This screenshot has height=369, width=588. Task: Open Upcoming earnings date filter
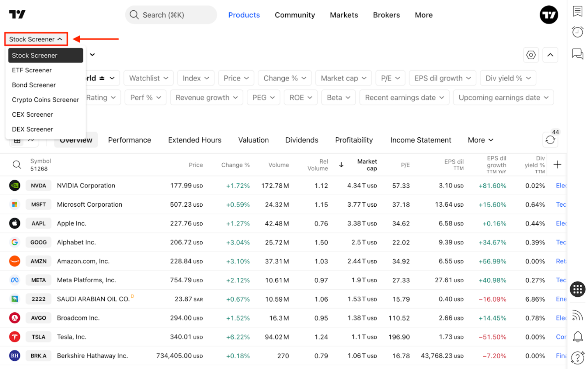pyautogui.click(x=503, y=97)
